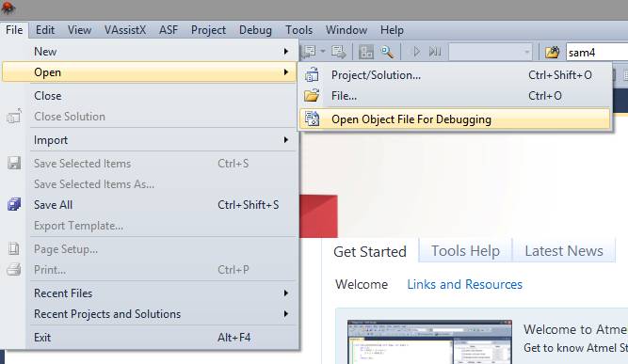The height and width of the screenshot is (364, 628).
Task: Open the Help menu
Action: click(392, 30)
